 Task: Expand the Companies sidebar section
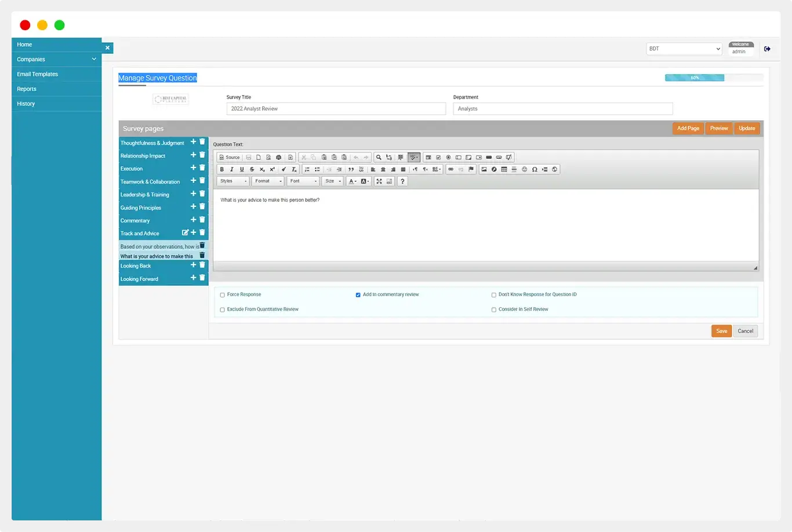tap(56, 59)
